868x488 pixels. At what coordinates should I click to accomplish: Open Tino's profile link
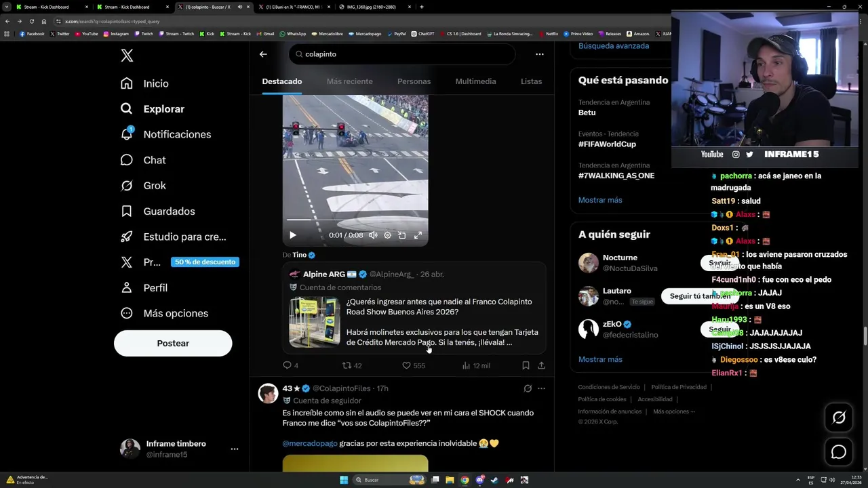[x=304, y=255]
